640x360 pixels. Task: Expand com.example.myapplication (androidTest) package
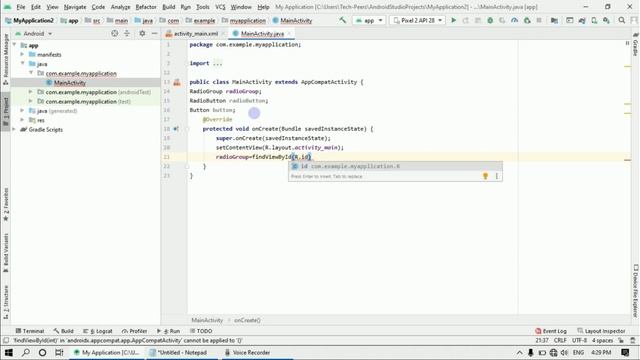31,92
